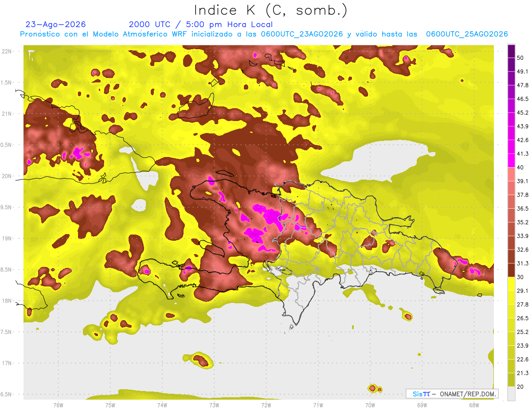This screenshot has height=411, width=532.
Task: Click the colorbar value '23.9'
Action: pyautogui.click(x=522, y=346)
